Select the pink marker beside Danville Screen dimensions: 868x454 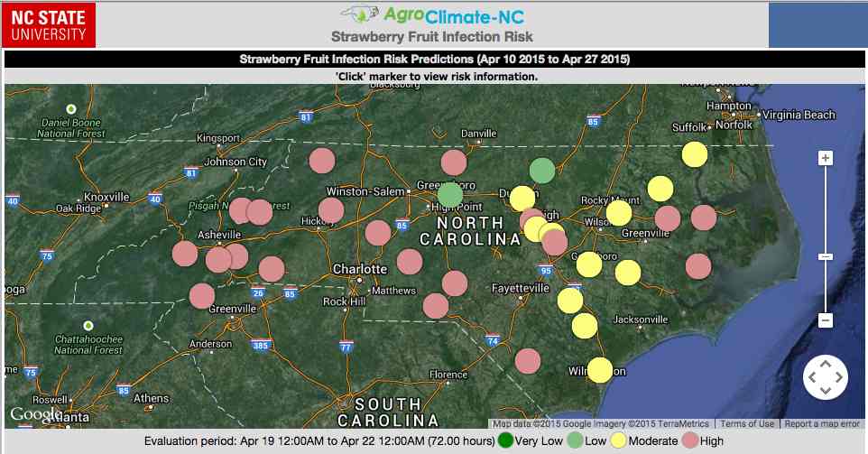coord(454,162)
